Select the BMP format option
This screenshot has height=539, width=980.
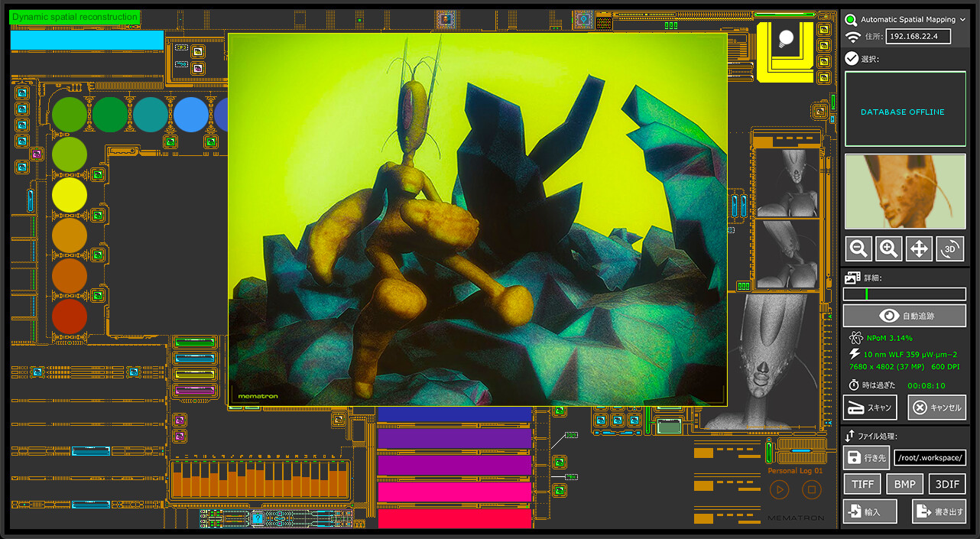click(x=904, y=484)
